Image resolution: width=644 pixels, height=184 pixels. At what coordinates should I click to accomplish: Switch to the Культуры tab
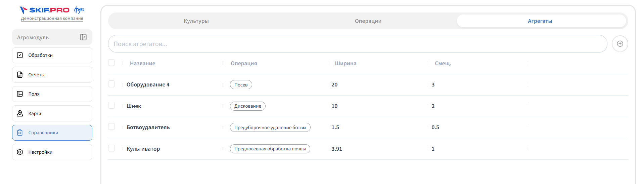(x=196, y=21)
